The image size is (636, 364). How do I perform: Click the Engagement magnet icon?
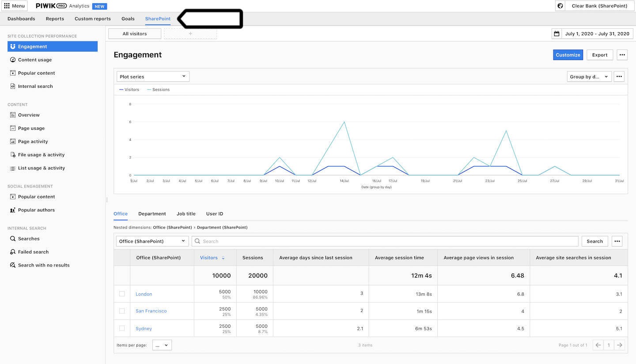point(13,46)
